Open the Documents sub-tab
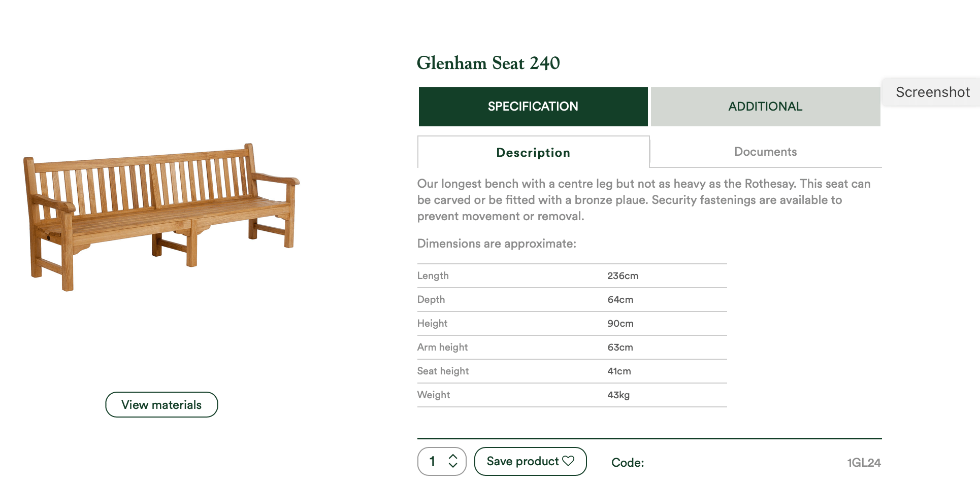Viewport: 980px width, 484px height. [765, 152]
